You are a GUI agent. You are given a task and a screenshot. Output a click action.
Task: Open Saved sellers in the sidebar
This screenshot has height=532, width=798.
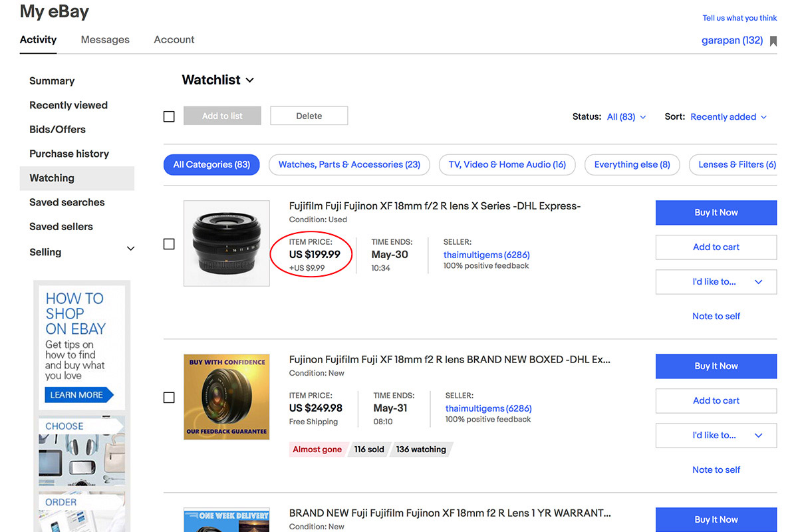click(61, 227)
